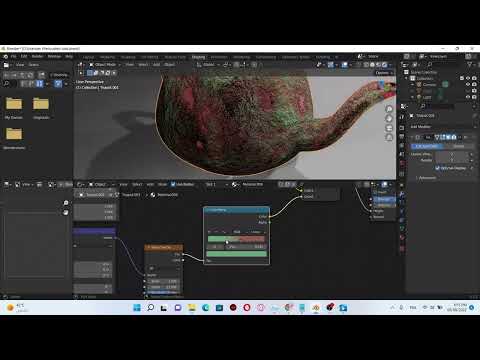Open Global transform orientation dropdown
The image size is (480, 360).
click(208, 65)
